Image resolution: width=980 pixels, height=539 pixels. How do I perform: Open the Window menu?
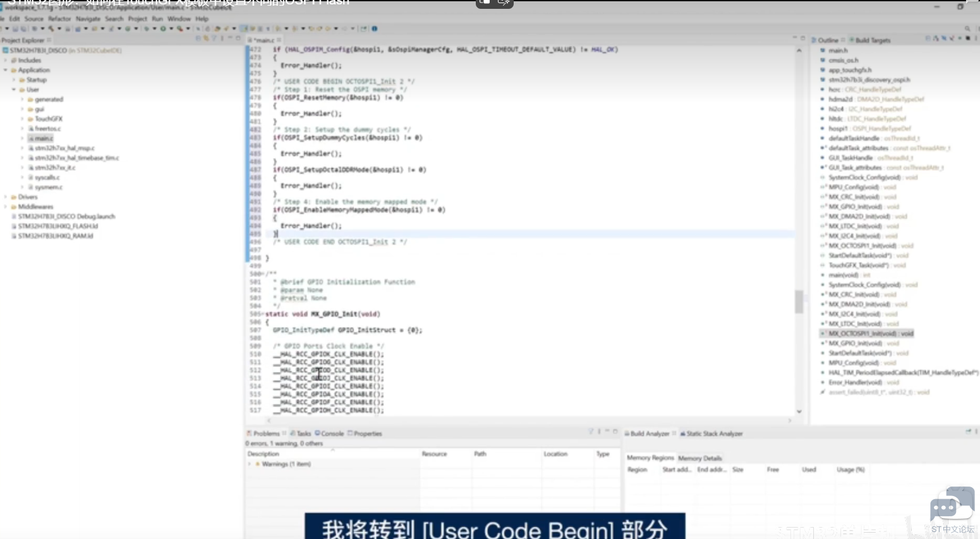coord(179,19)
